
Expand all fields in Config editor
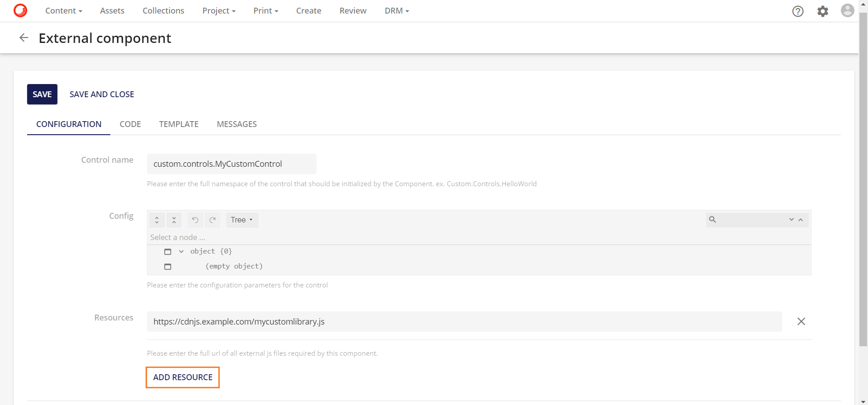[x=157, y=220]
